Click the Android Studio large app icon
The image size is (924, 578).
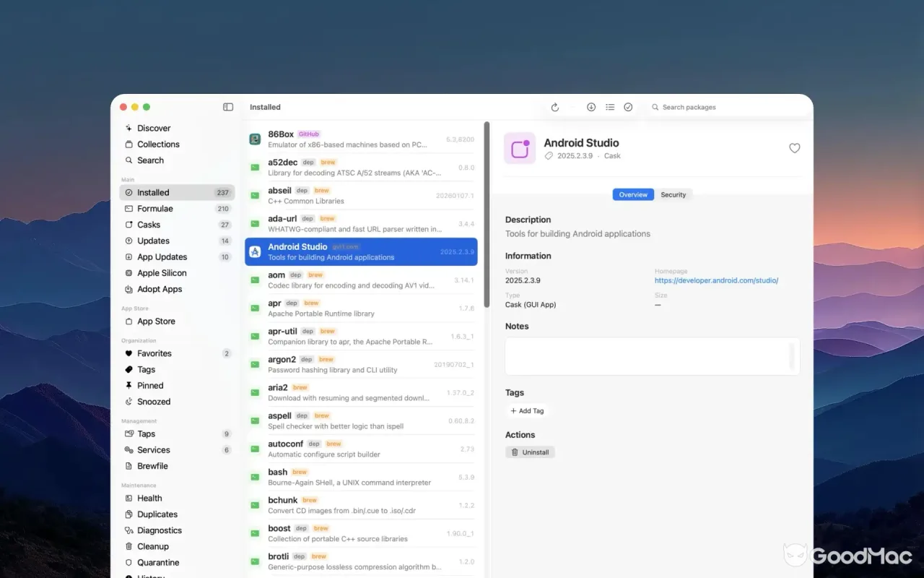click(520, 148)
